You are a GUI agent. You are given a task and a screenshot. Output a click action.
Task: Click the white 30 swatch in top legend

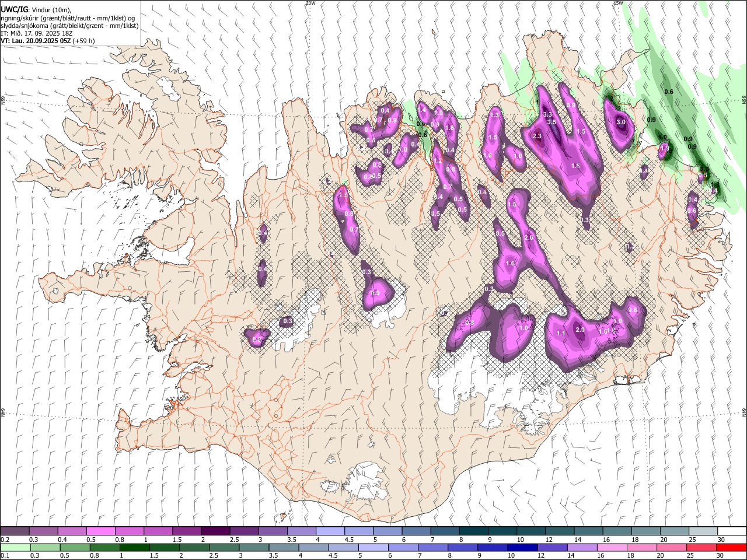click(x=732, y=531)
